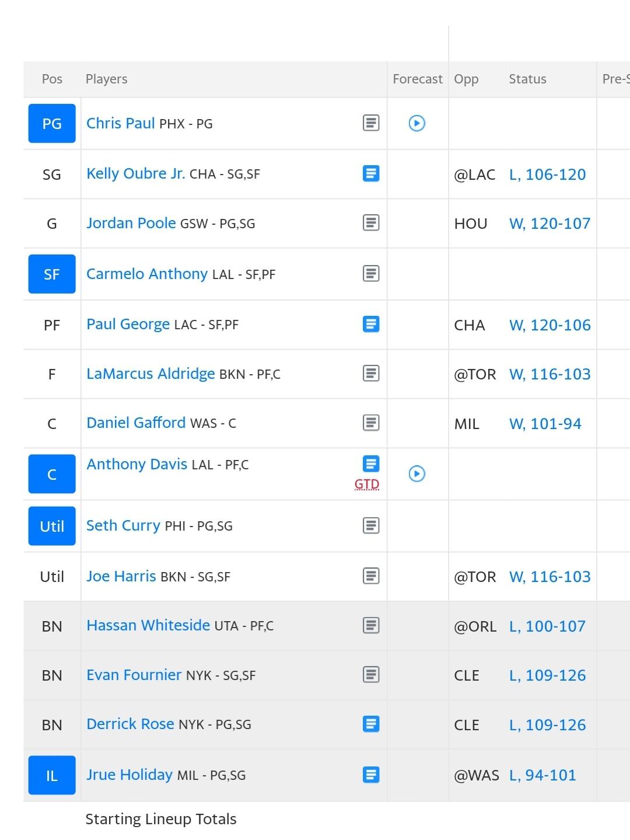The width and height of the screenshot is (630, 840).
Task: Open Kelly Oubre Jr.'s blue notes icon
Action: [371, 173]
